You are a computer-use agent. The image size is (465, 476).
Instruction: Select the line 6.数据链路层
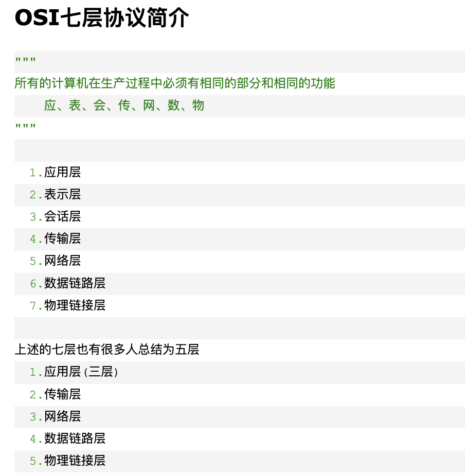[x=67, y=284]
